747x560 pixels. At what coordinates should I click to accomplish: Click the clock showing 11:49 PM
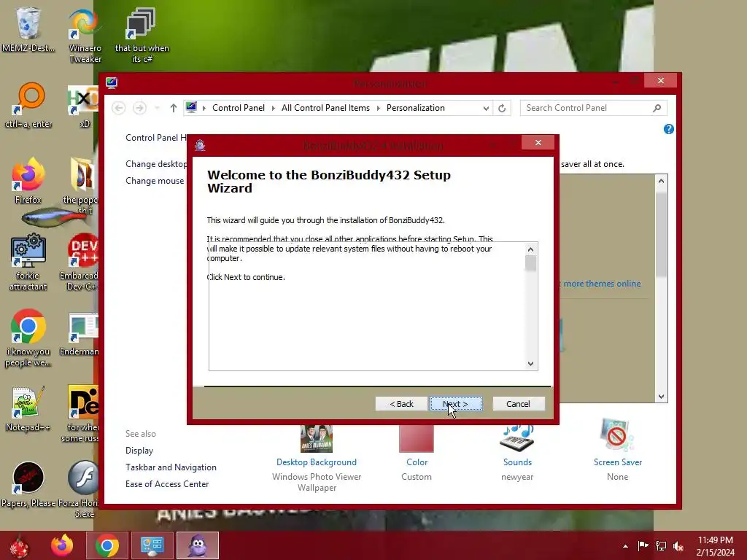715,545
